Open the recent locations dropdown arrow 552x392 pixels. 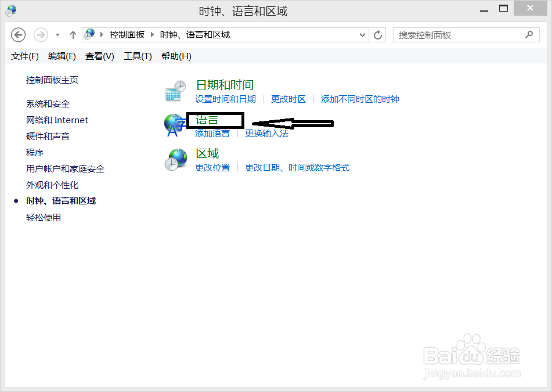pos(57,35)
